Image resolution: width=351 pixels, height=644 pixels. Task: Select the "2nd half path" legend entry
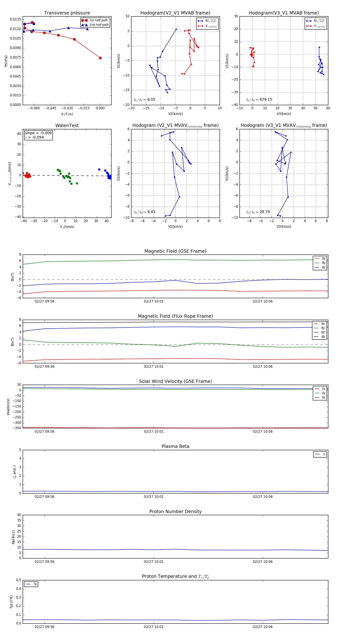pyautogui.click(x=95, y=25)
